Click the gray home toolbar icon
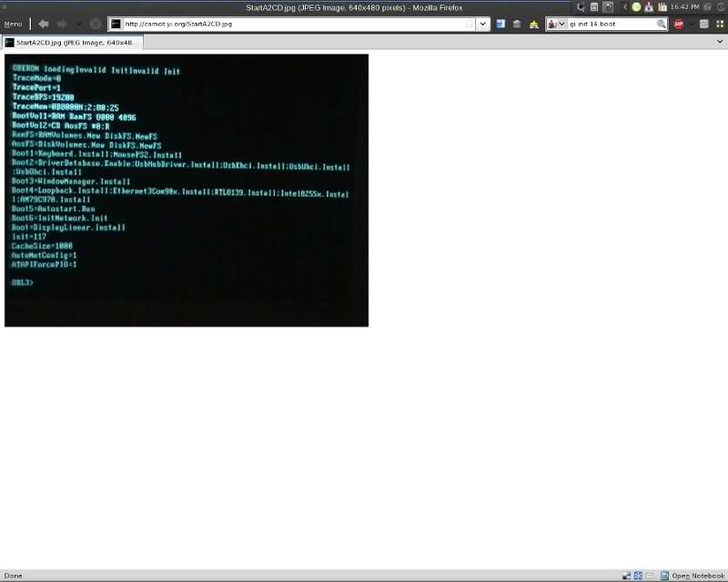 click(517, 24)
